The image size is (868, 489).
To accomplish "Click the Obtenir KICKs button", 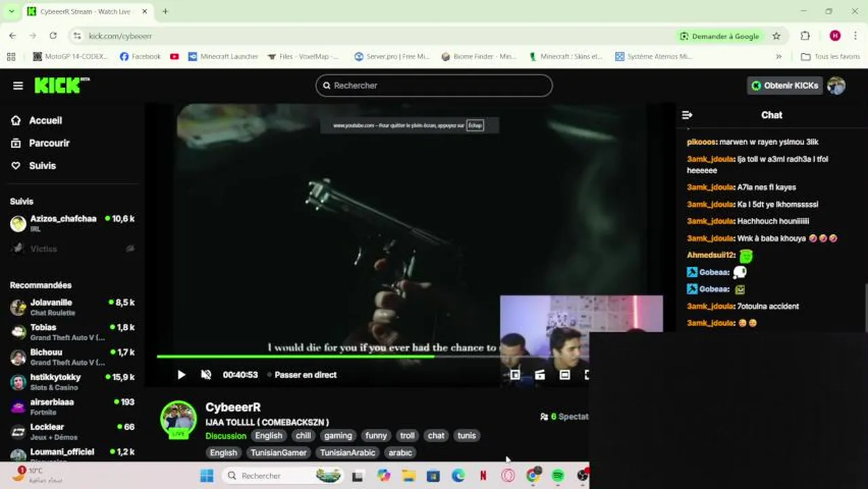I will pos(784,86).
